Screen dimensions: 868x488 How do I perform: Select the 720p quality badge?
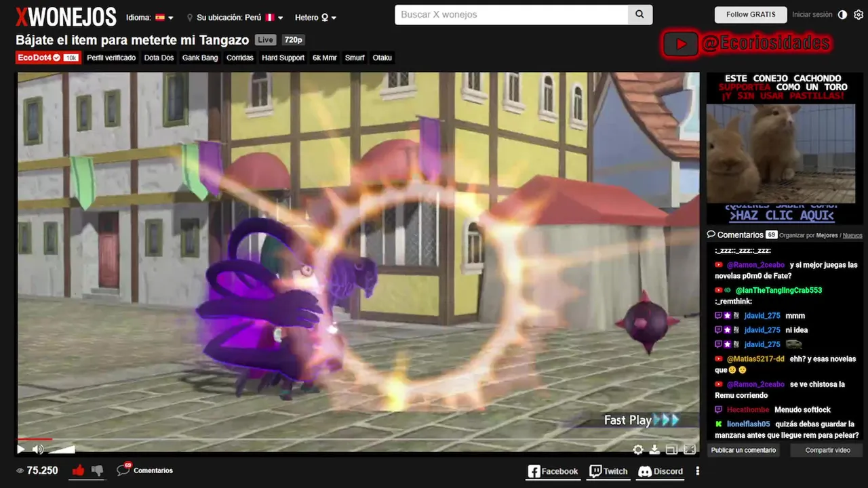click(293, 40)
